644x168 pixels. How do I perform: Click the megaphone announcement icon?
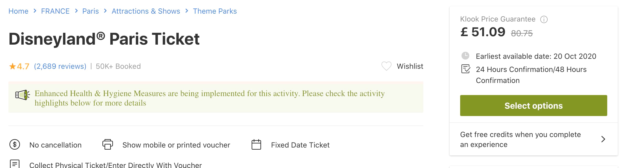23,95
